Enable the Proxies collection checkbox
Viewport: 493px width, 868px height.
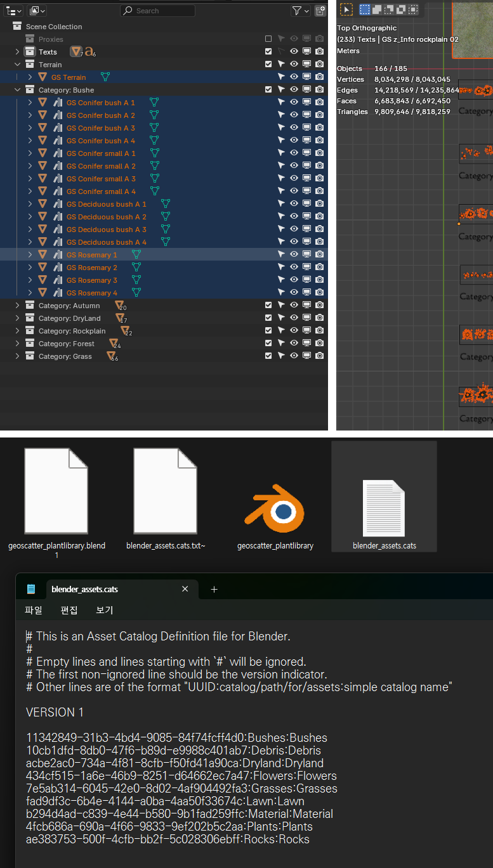(268, 39)
